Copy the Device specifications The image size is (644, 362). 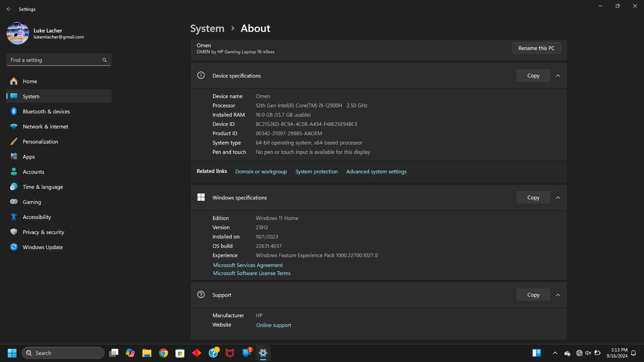(x=533, y=76)
